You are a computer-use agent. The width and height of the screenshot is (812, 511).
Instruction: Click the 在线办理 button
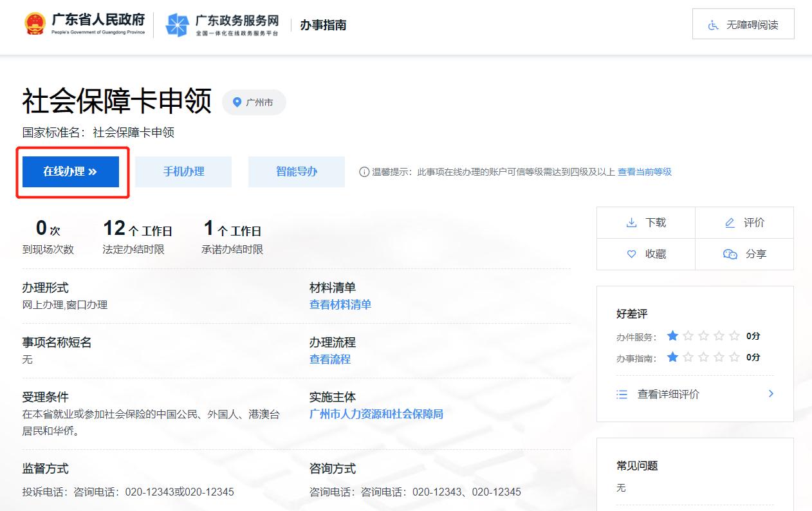(71, 171)
